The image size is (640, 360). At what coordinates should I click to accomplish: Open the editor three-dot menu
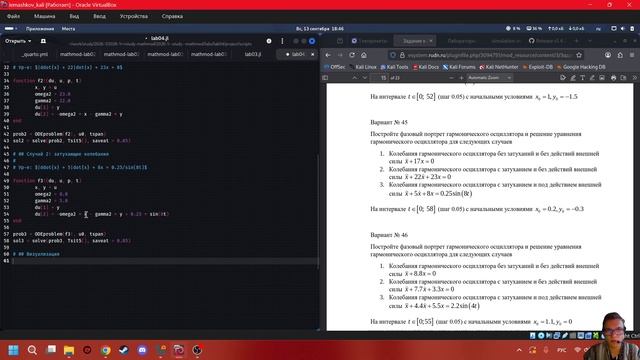pyautogui.click(x=282, y=41)
